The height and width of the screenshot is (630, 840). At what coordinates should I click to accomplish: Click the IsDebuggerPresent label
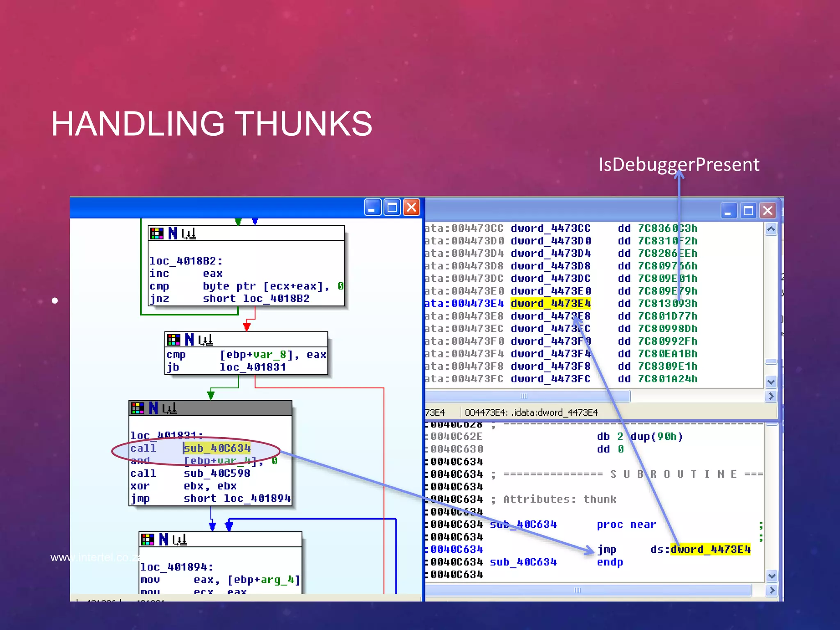(679, 164)
